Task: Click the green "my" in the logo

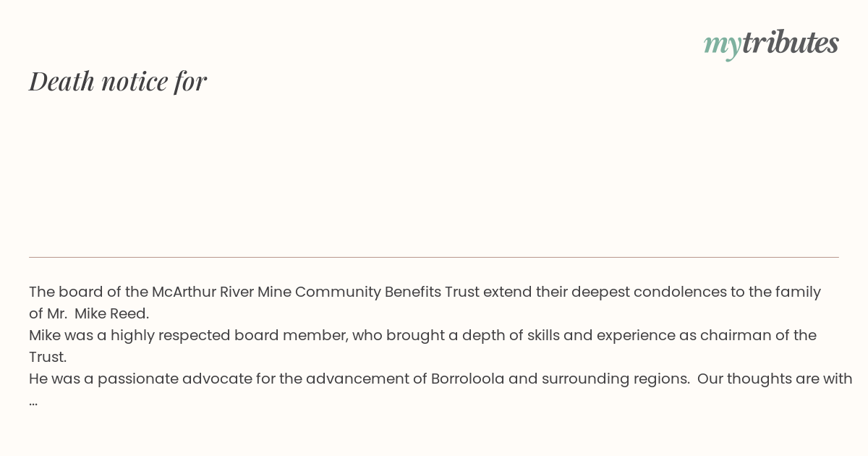Action: [722, 46]
